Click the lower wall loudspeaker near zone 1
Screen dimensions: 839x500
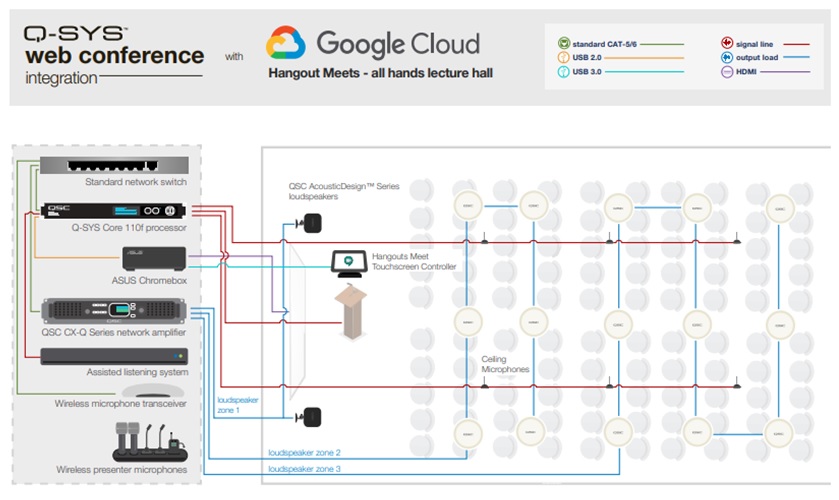pyautogui.click(x=309, y=417)
